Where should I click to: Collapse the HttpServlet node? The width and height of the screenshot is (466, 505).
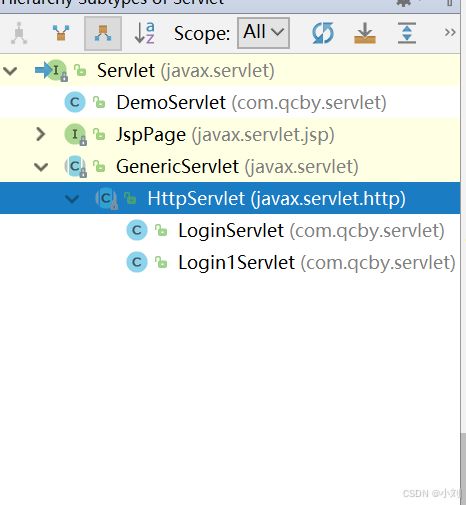click(x=72, y=199)
